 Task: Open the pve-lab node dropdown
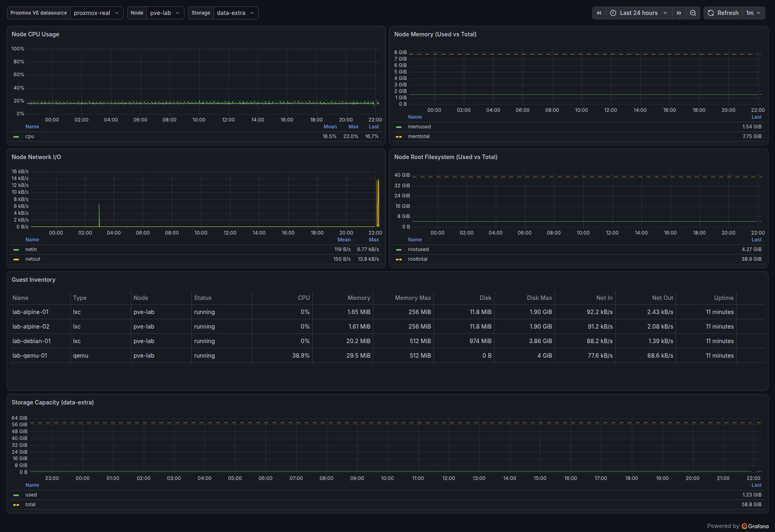tap(165, 13)
